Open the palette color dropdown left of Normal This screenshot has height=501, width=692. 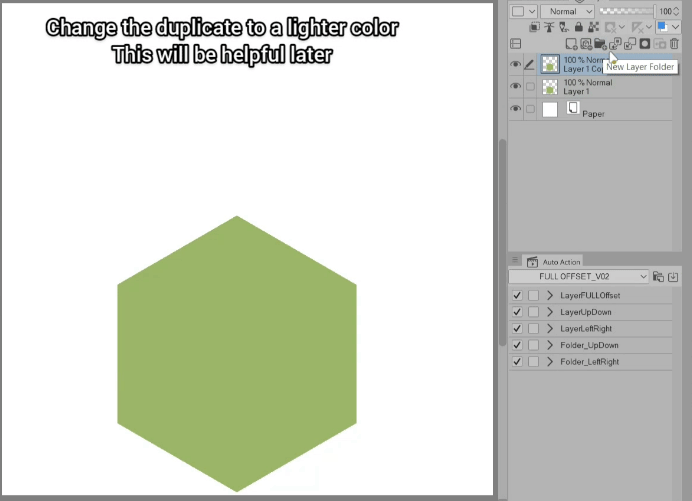click(523, 11)
